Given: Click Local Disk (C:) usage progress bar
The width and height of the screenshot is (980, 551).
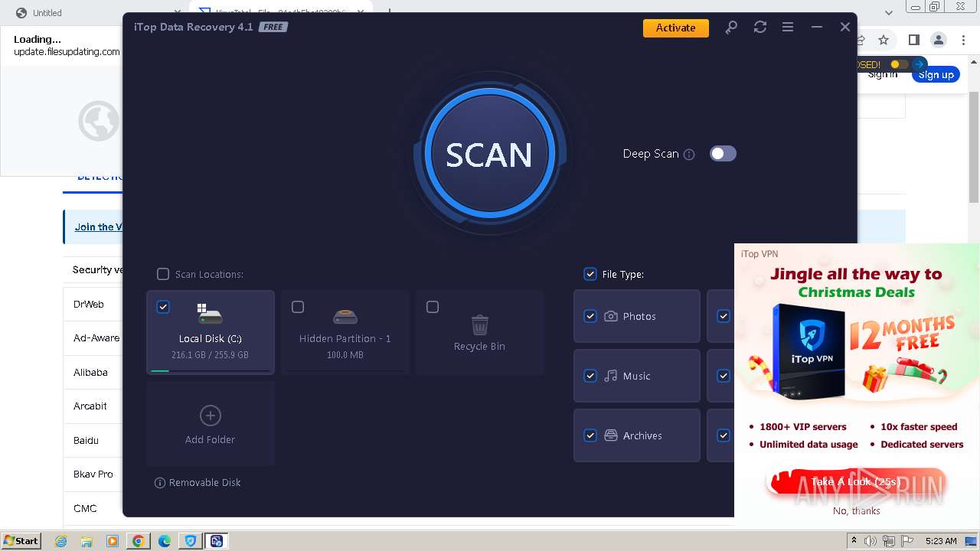Looking at the screenshot, I should pyautogui.click(x=211, y=370).
